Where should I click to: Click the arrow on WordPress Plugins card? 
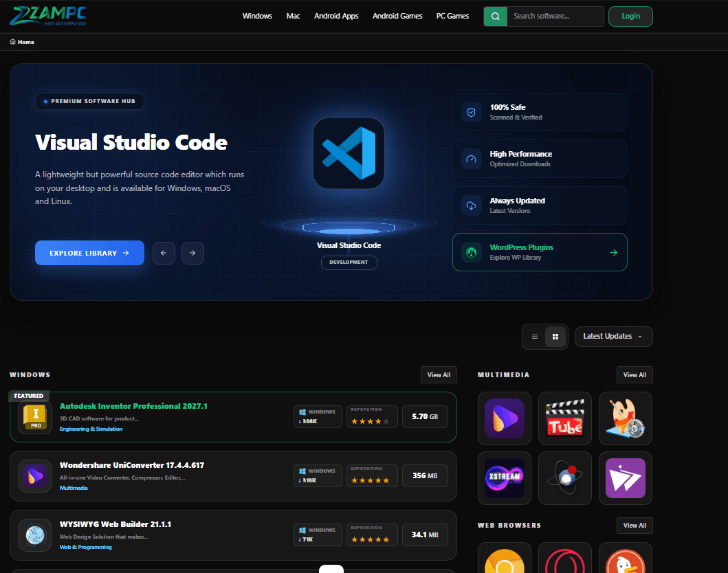pos(614,252)
